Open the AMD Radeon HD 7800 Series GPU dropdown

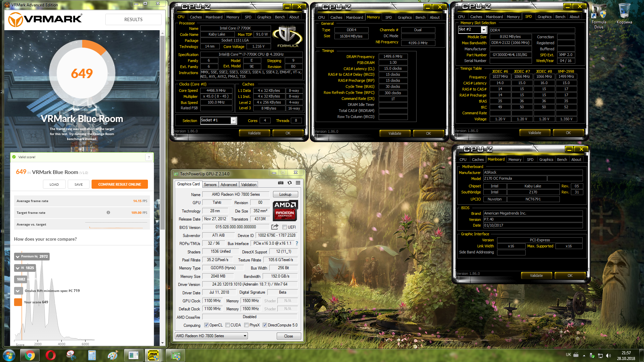[211, 336]
